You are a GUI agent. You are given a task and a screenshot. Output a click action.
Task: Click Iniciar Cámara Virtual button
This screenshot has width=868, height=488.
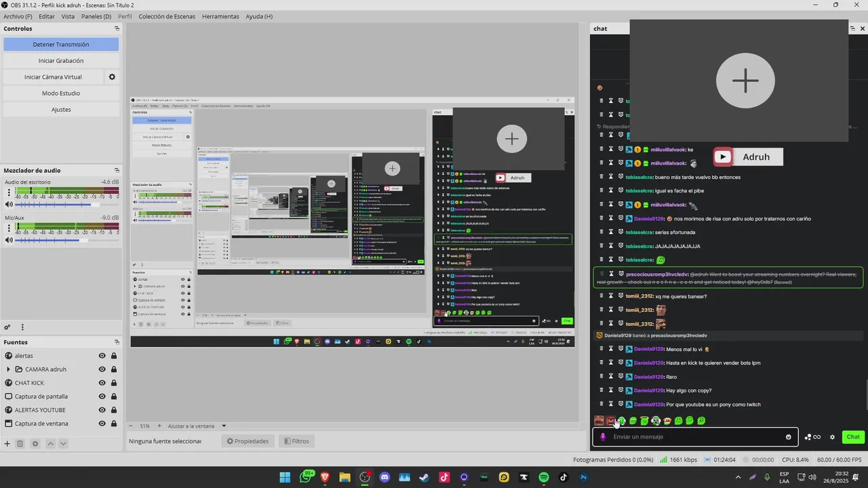pos(53,77)
